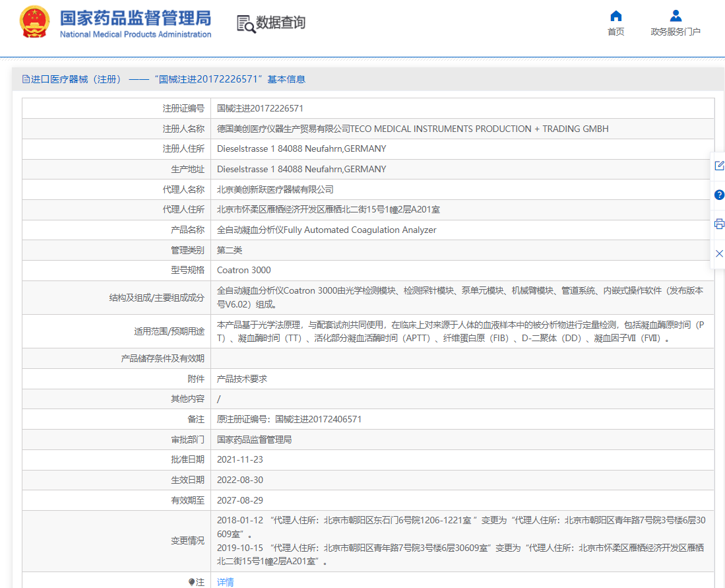The image size is (725, 588).
Task: Click the national emblem logo
Action: pos(34,22)
